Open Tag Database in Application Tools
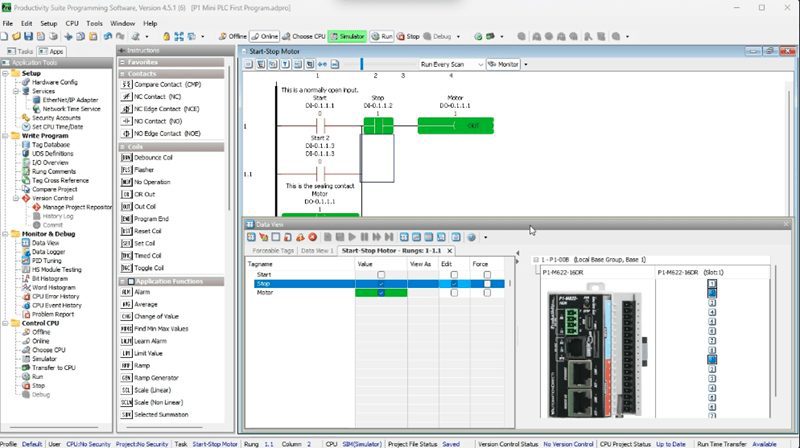Image resolution: width=800 pixels, height=448 pixels. pyautogui.click(x=50, y=144)
